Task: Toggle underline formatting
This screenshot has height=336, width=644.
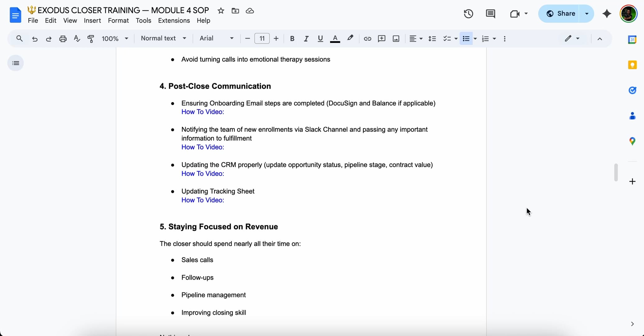Action: pyautogui.click(x=320, y=39)
